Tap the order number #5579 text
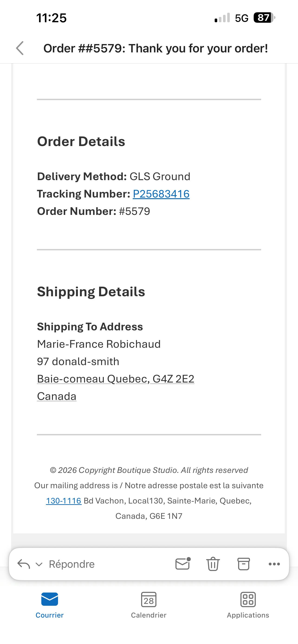 [x=134, y=211]
